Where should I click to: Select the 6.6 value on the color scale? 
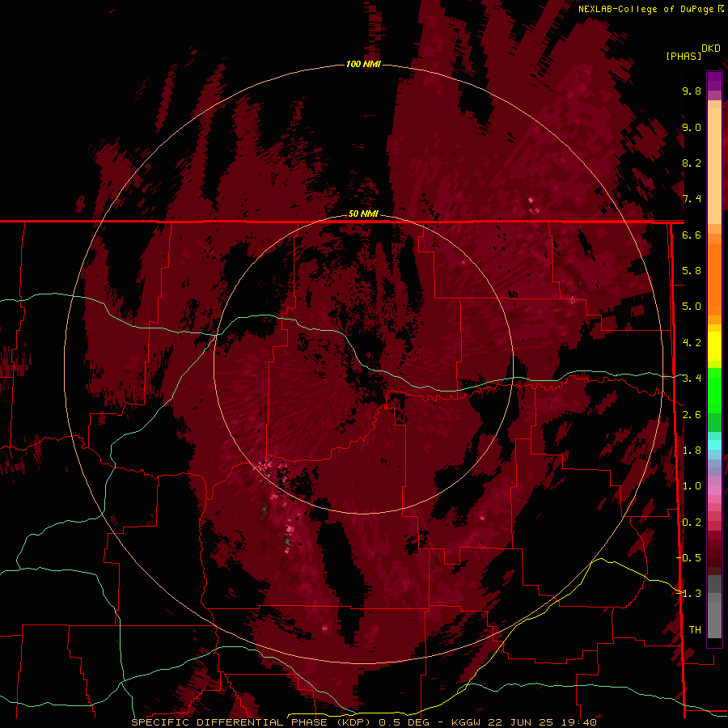[x=692, y=235]
